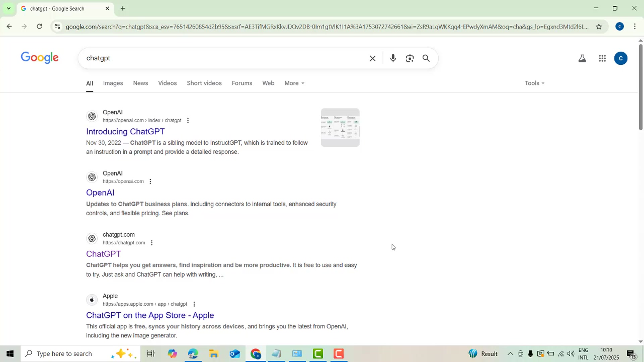Open Task View on taskbar
Image resolution: width=644 pixels, height=362 pixels.
click(x=151, y=354)
